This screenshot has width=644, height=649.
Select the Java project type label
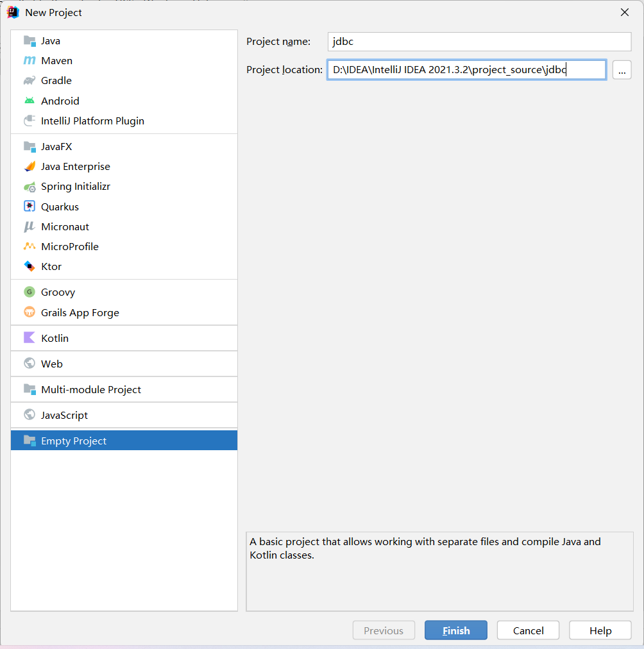[51, 41]
